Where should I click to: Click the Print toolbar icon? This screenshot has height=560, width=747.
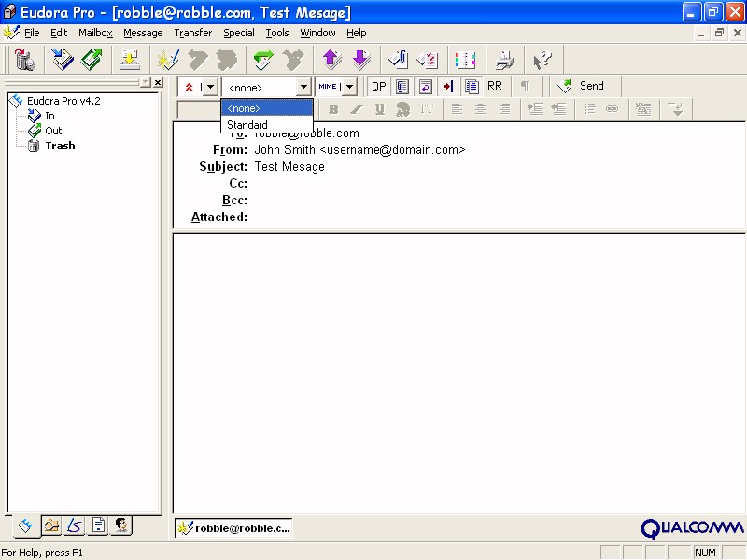[504, 60]
